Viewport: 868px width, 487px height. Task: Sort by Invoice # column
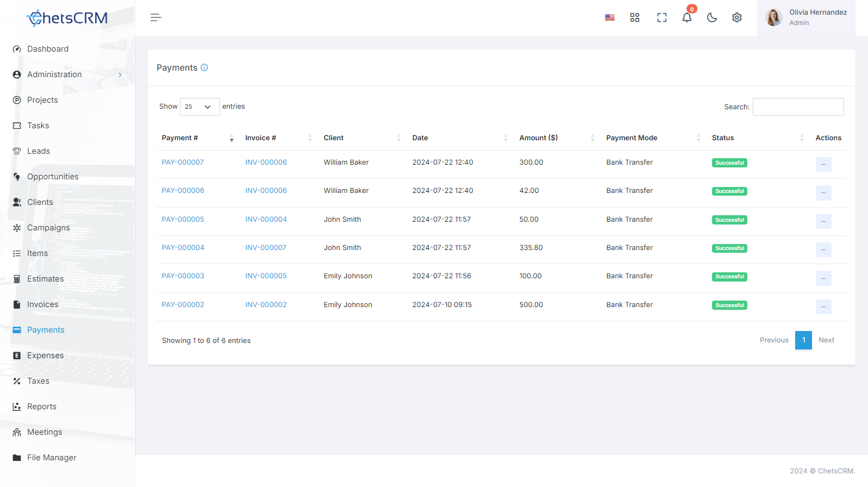[x=279, y=138]
